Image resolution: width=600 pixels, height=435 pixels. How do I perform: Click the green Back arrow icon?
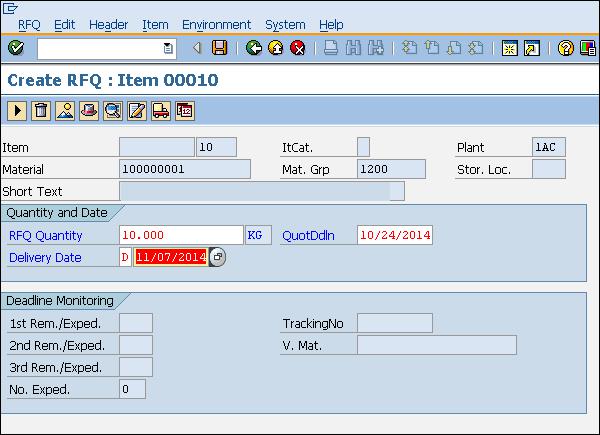(x=254, y=48)
